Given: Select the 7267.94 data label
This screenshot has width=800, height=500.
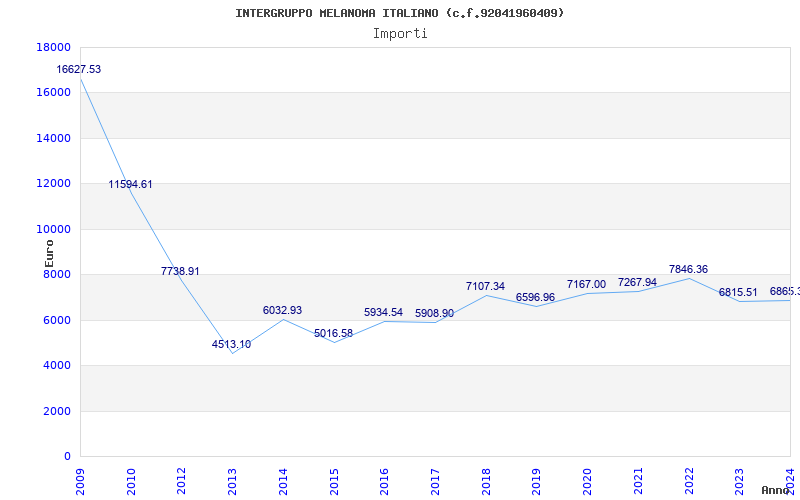Looking at the screenshot, I should 637,282.
